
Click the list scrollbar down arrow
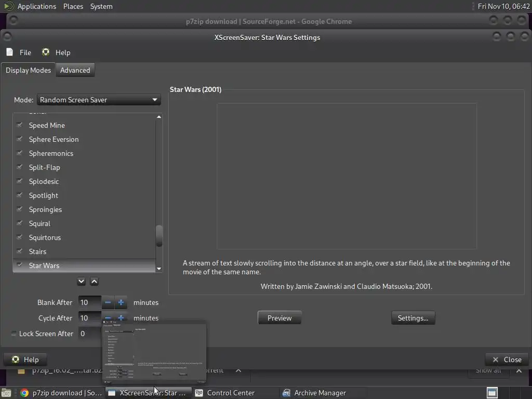159,269
